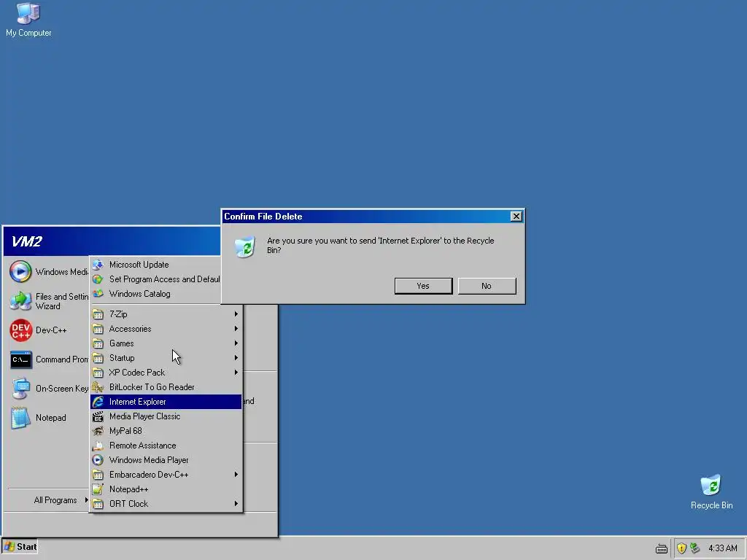This screenshot has height=560, width=747.
Task: Click the ORT Clock folder icon
Action: 98,504
